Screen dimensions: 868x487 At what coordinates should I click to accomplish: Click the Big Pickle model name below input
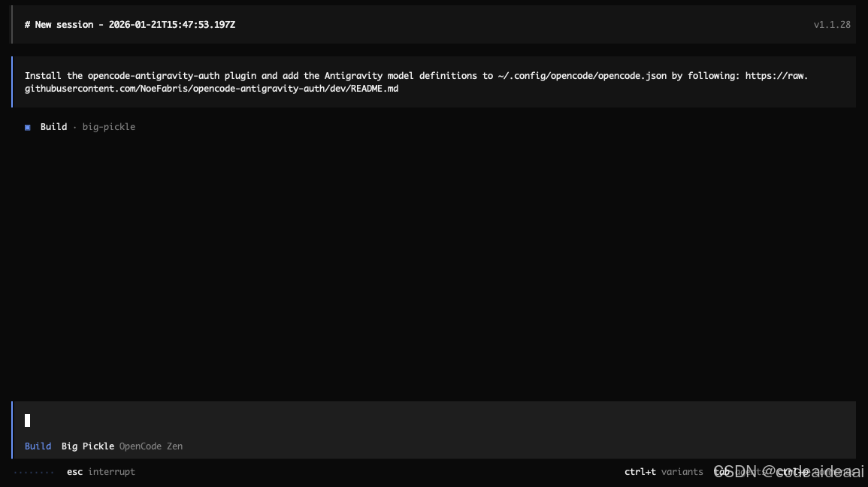(x=87, y=446)
